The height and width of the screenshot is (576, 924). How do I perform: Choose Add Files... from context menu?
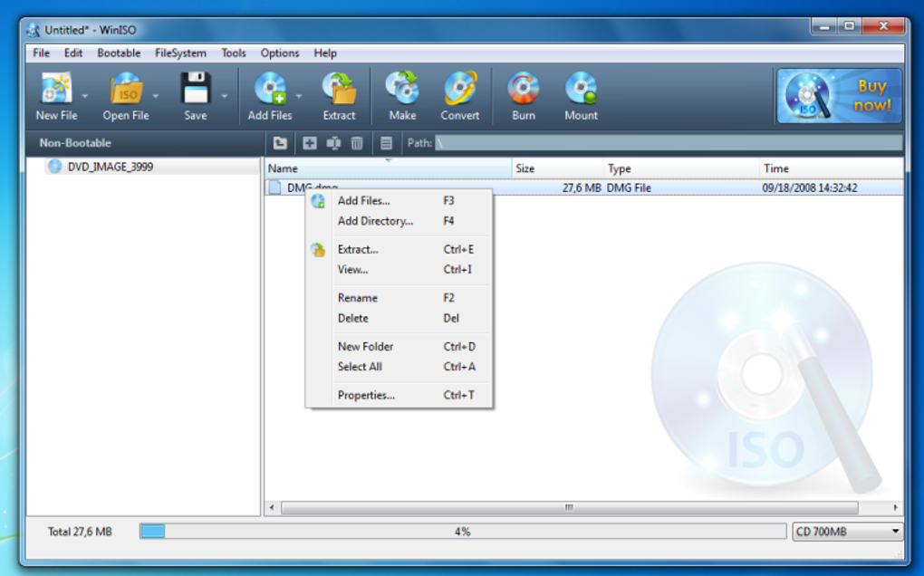pyautogui.click(x=399, y=201)
